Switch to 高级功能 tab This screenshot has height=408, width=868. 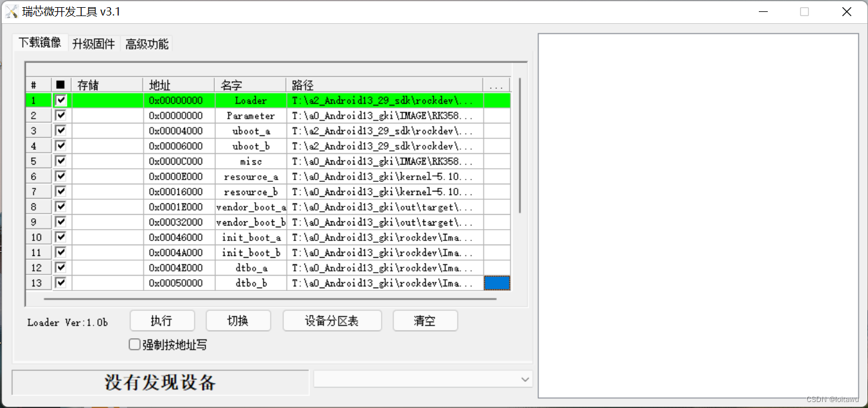click(147, 44)
